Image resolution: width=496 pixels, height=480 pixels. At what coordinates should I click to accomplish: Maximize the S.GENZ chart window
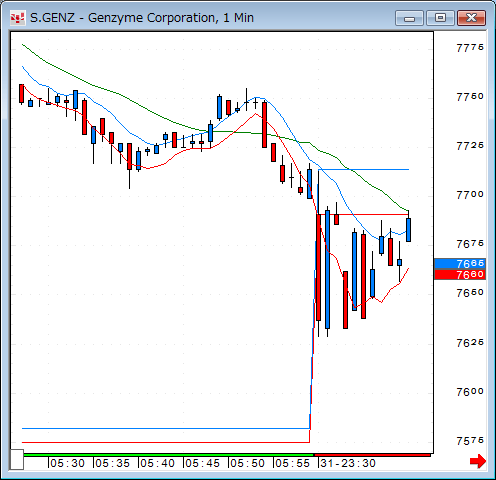pyautogui.click(x=440, y=18)
